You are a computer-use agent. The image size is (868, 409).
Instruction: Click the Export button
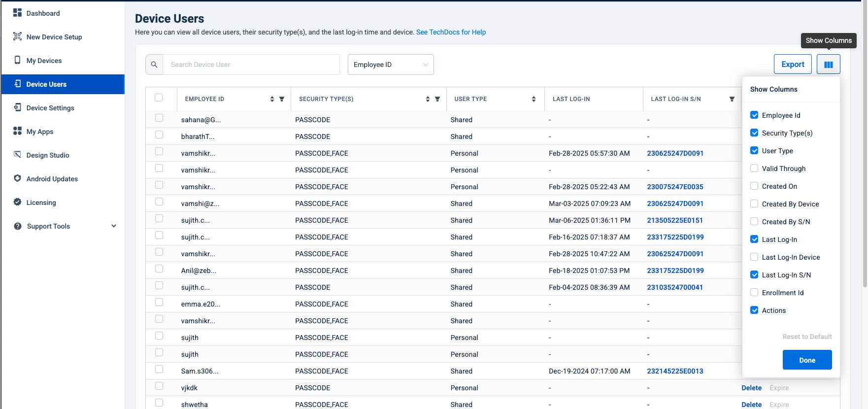tap(793, 65)
